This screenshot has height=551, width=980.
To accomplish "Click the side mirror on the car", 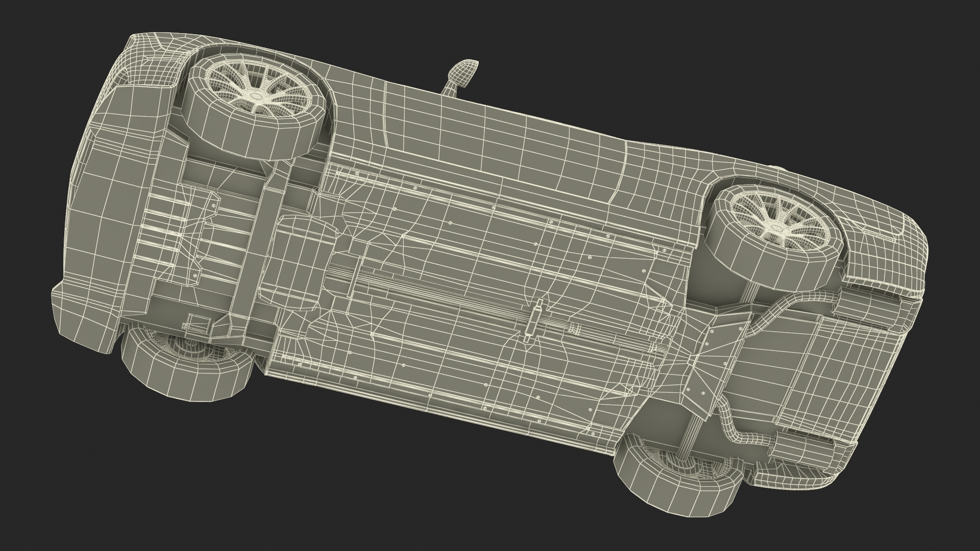I will (462, 72).
